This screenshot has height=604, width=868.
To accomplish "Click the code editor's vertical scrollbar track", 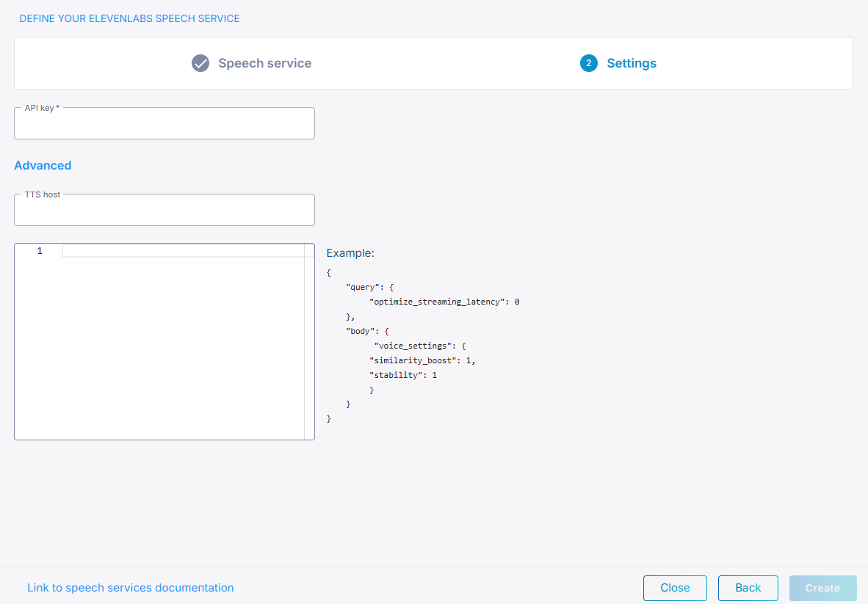I will [x=309, y=345].
